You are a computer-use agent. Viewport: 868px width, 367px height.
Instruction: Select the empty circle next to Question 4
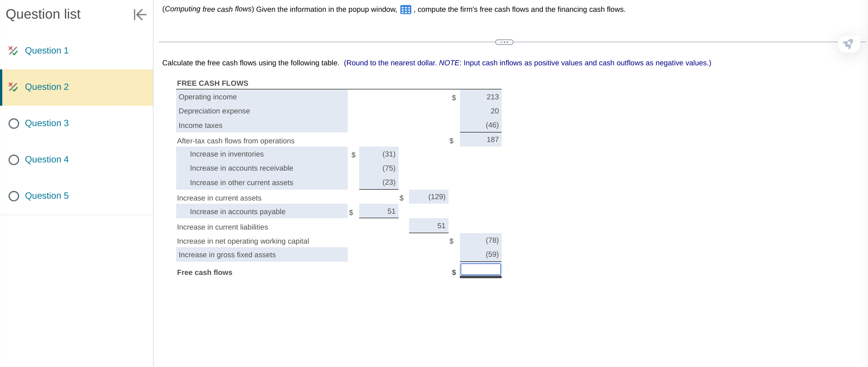14,159
